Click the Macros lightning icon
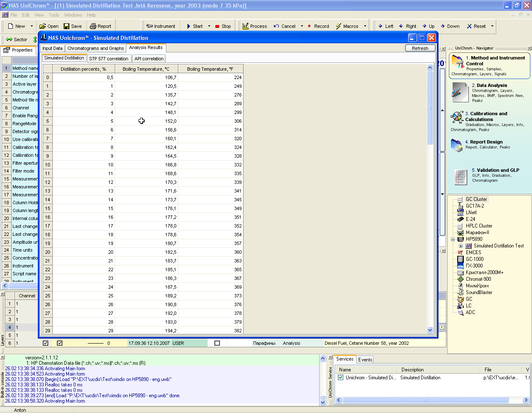The width and height of the screenshot is (532, 413). tap(338, 26)
